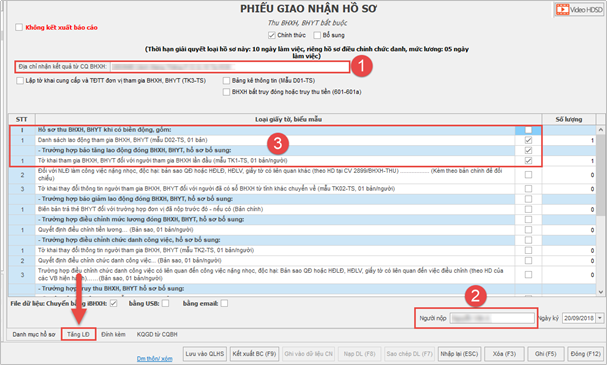Click the 'Địa chỉ nhận kết quả từ CQ BHXH' field
The height and width of the screenshot is (365, 607).
pos(229,67)
